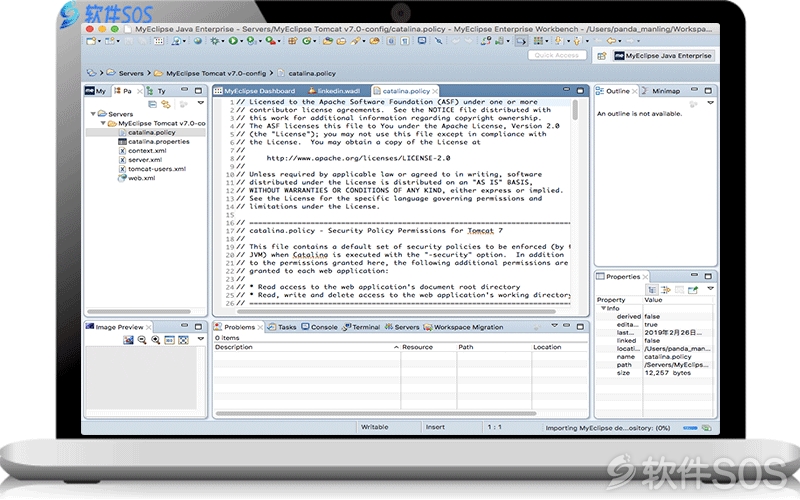Click the Back navigation arrow in toolbar
800x500 pixels.
tap(611, 41)
